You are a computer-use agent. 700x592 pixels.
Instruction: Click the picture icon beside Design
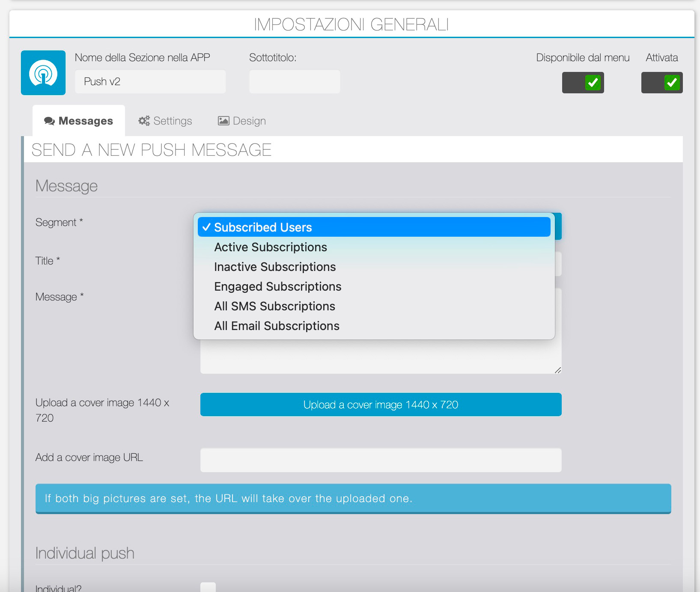223,121
